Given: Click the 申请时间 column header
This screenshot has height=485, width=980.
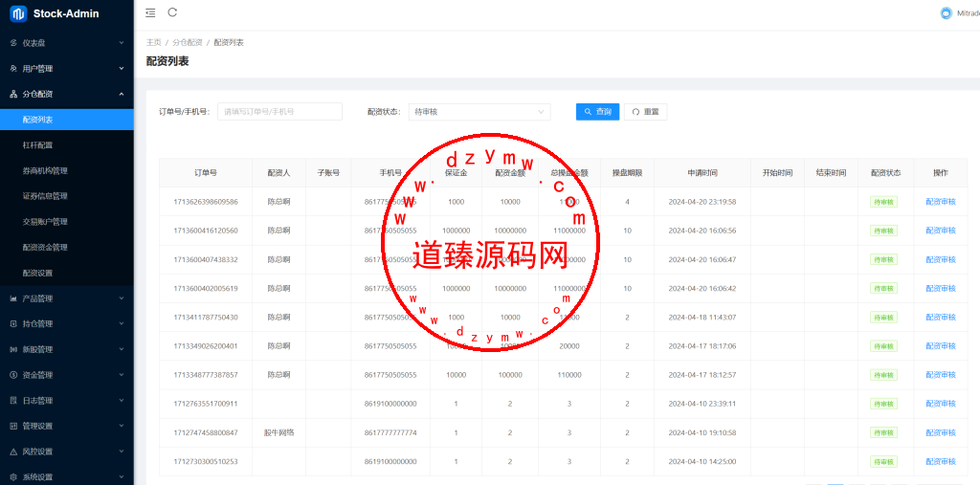Looking at the screenshot, I should coord(702,173).
